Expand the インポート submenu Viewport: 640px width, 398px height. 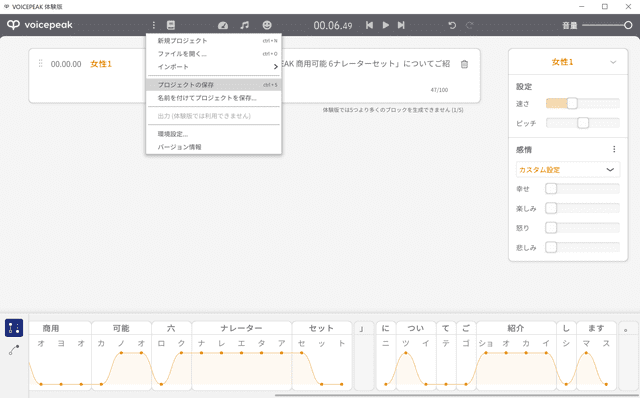tap(213, 67)
